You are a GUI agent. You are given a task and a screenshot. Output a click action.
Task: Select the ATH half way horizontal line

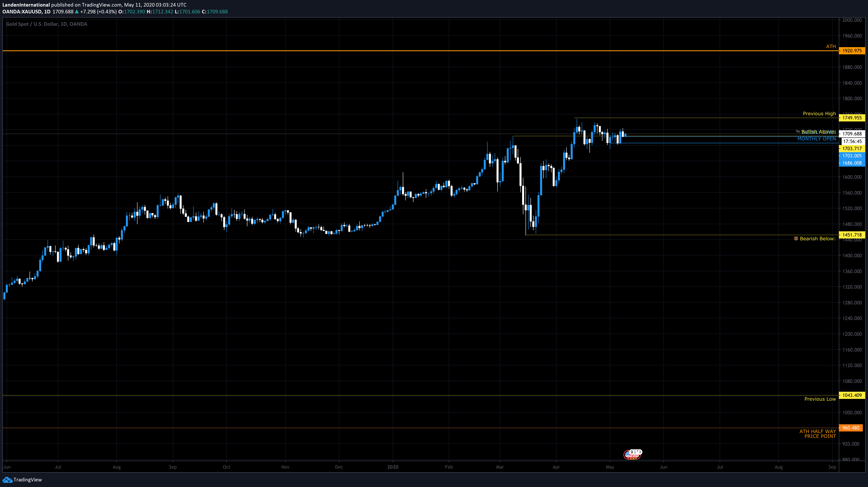[421, 428]
